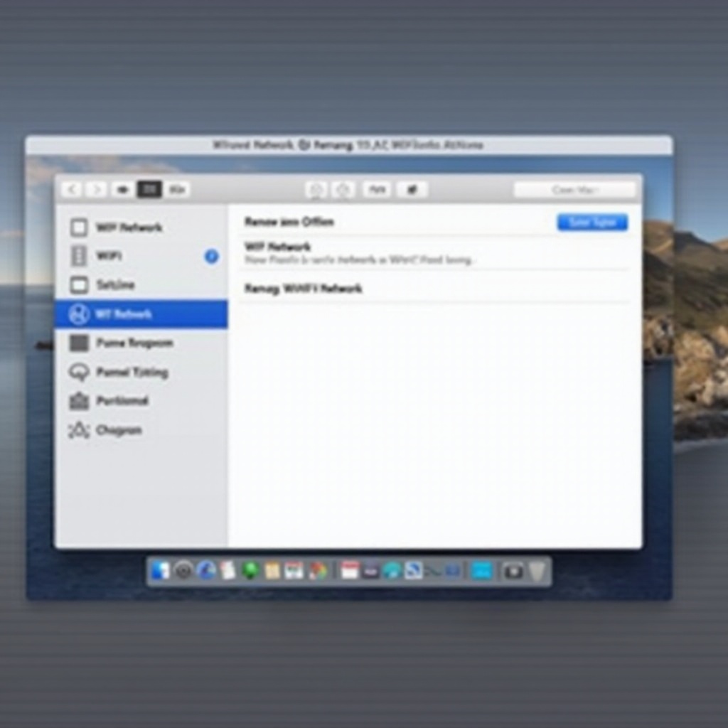Click the back arrow in the toolbar
728x728 pixels.
point(71,189)
